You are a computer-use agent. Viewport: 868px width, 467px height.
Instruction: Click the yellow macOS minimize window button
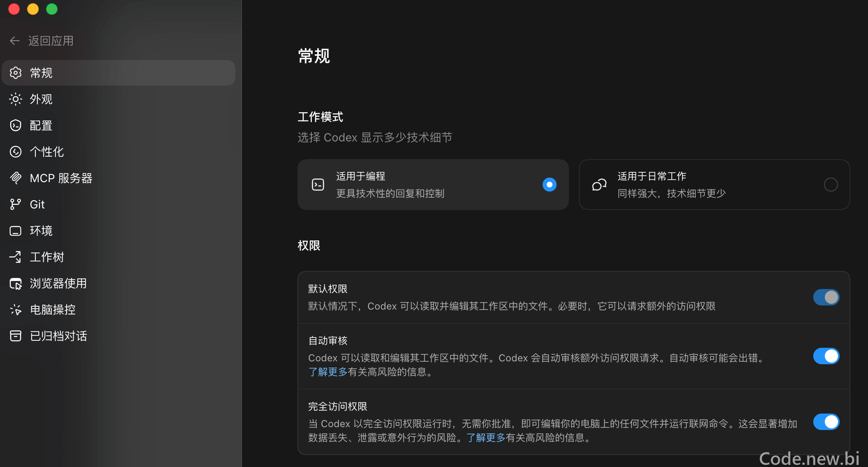(x=33, y=9)
